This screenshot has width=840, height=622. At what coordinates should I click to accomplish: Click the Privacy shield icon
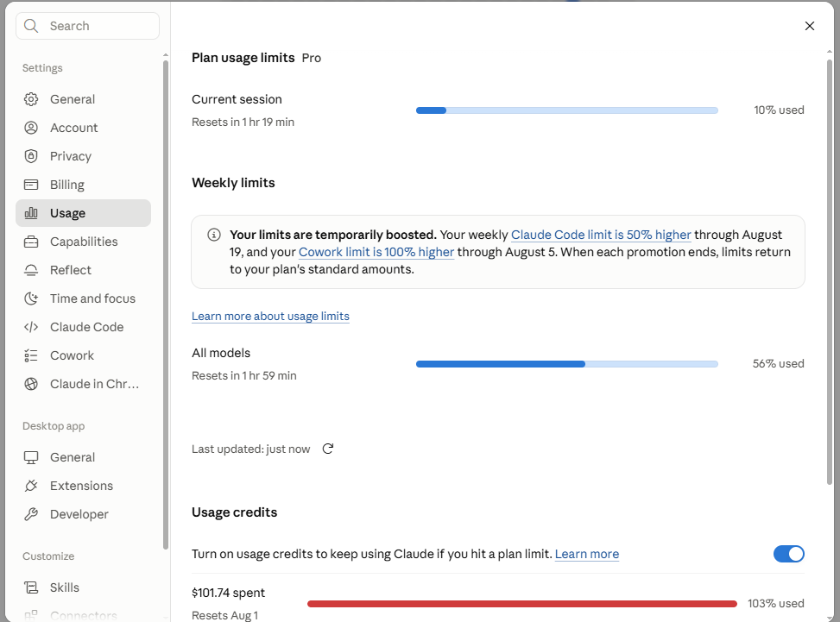(31, 156)
